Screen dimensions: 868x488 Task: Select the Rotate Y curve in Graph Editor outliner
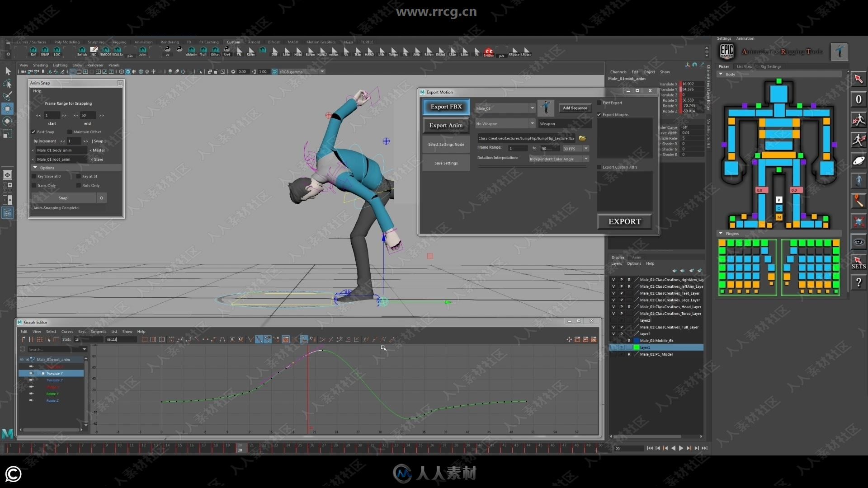52,394
